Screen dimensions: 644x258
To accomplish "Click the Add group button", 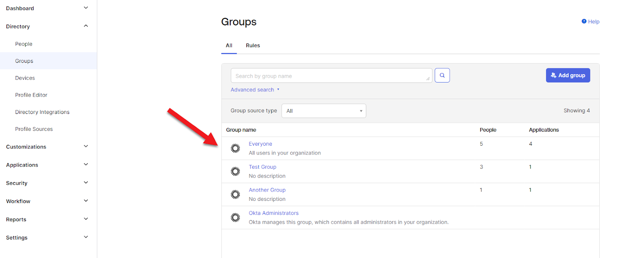I will click(x=568, y=75).
